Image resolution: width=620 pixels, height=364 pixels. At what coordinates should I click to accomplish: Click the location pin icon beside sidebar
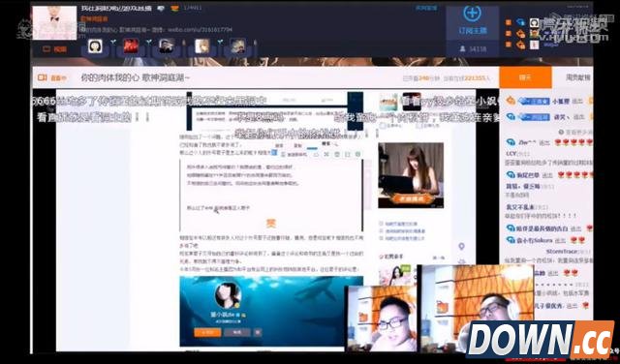click(x=461, y=247)
